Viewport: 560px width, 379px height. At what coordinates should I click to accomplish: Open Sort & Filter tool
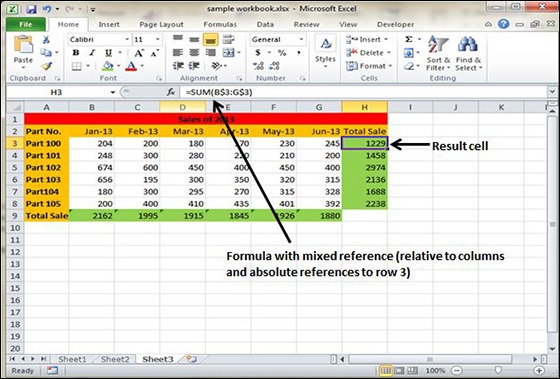(x=438, y=53)
